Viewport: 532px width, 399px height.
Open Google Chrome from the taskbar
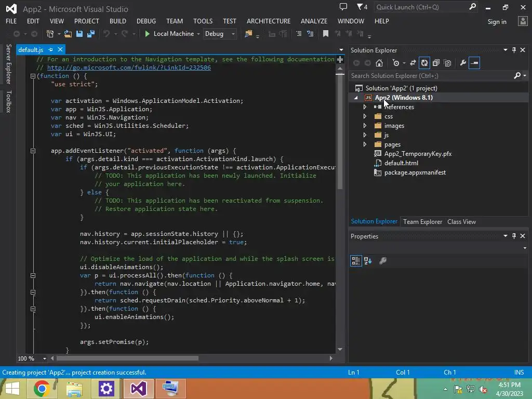(42, 389)
